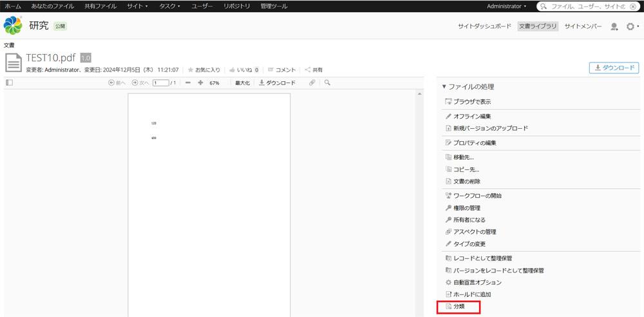This screenshot has height=317, width=644.
Task: Like the document with いいね
Action: pos(243,70)
